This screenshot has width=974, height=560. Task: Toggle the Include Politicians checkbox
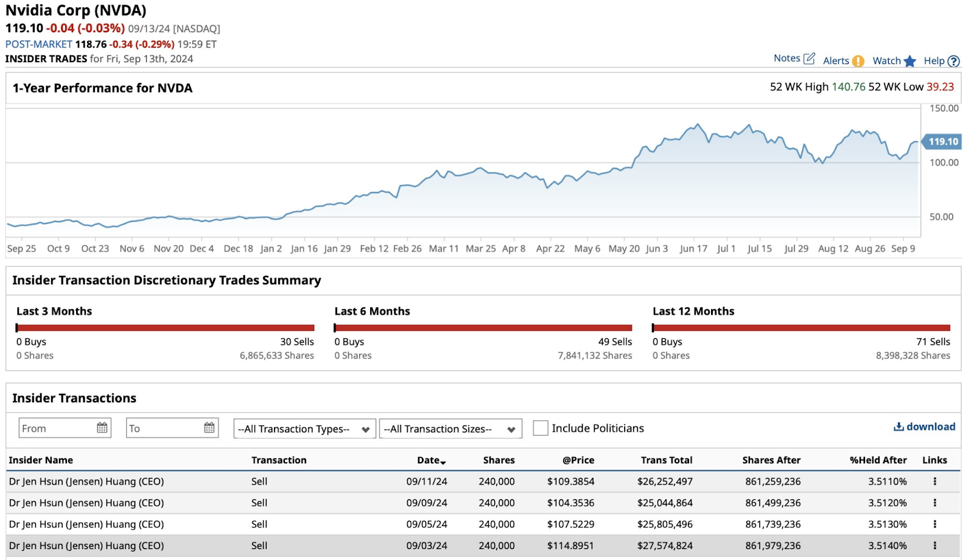(540, 428)
